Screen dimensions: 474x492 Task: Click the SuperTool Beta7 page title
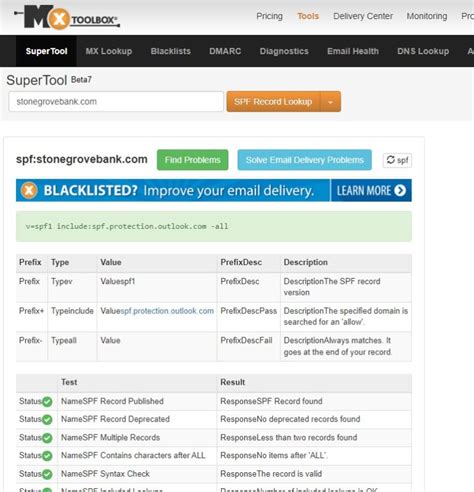49,80
